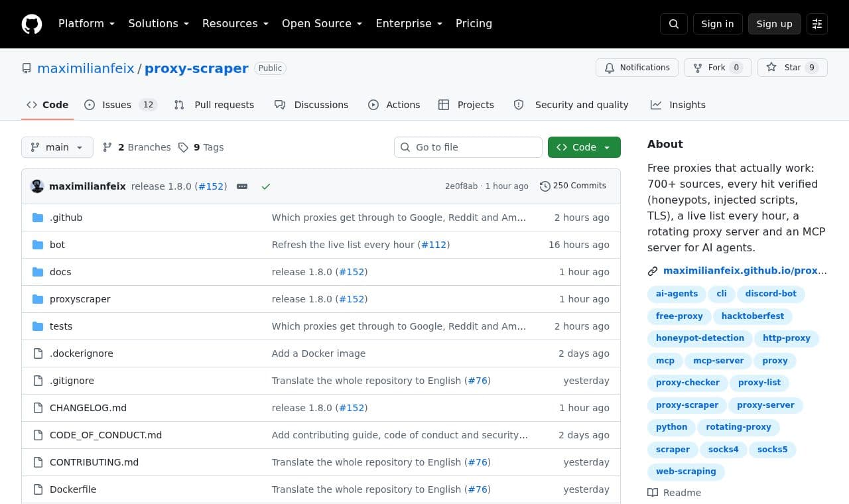This screenshot has width=849, height=504.
Task: Click the Sign up button
Action: pyautogui.click(x=774, y=24)
